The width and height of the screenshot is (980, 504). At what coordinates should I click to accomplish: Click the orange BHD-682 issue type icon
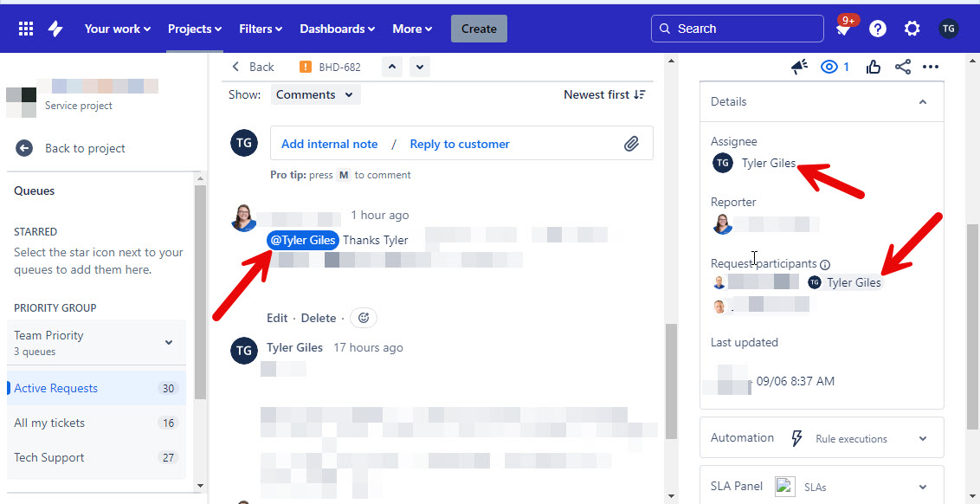(306, 67)
